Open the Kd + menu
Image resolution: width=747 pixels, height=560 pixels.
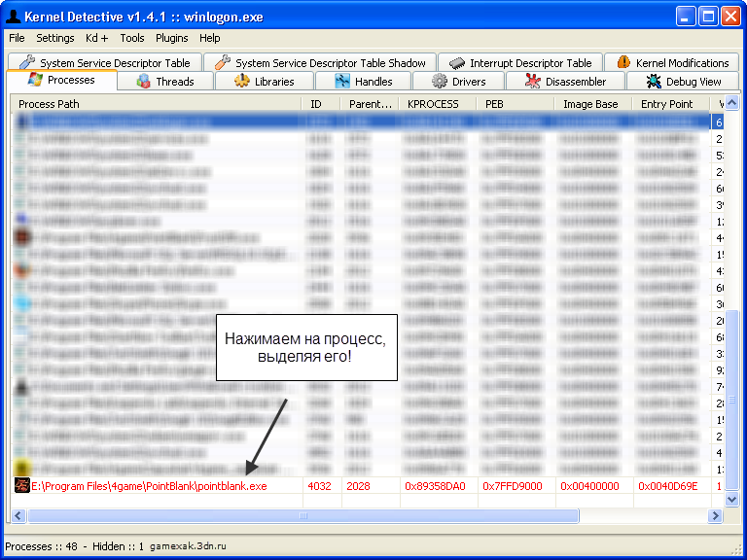click(x=96, y=38)
